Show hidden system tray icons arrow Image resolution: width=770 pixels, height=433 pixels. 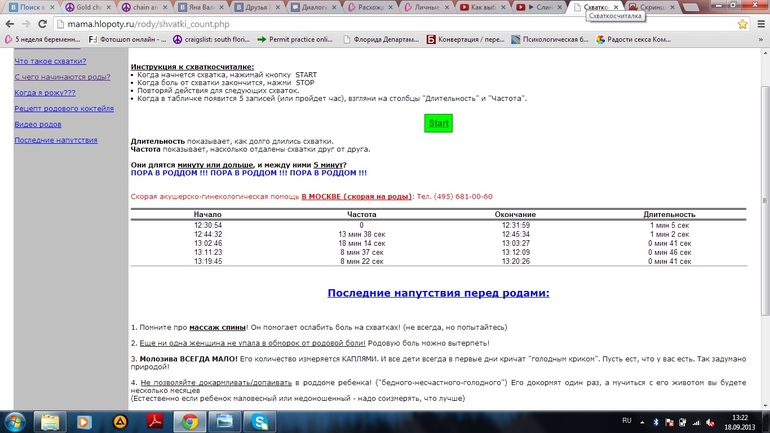pyautogui.click(x=642, y=422)
